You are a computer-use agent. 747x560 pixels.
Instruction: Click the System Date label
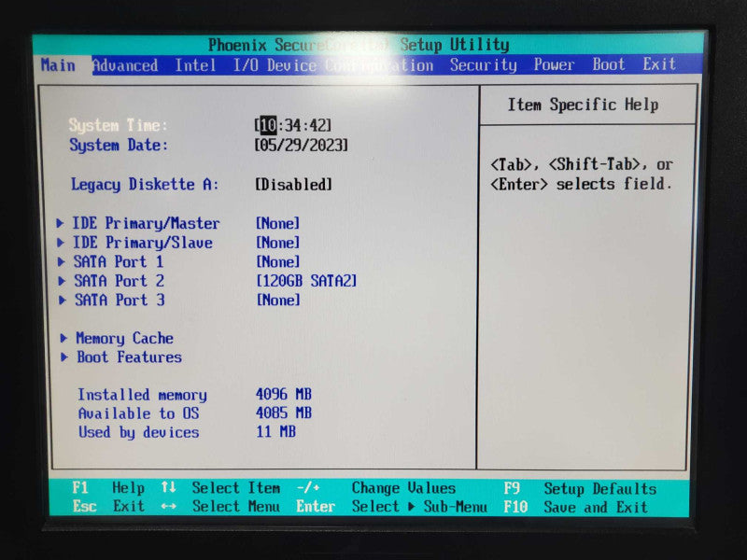119,145
